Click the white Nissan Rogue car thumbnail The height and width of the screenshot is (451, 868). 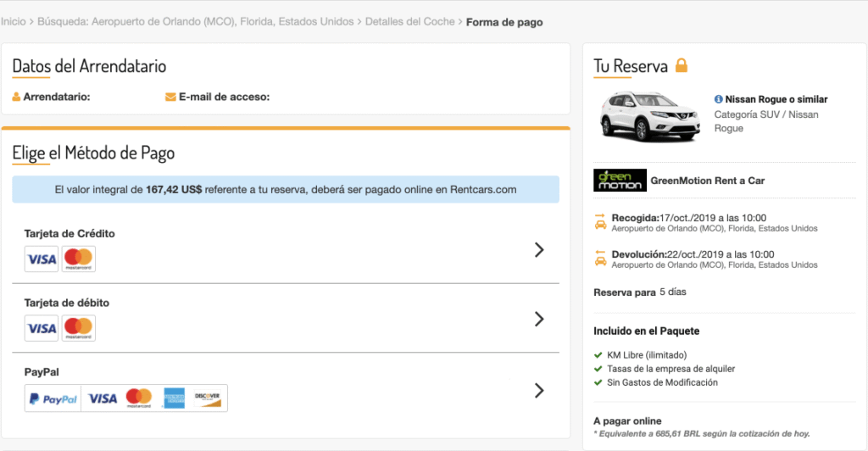pos(648,116)
